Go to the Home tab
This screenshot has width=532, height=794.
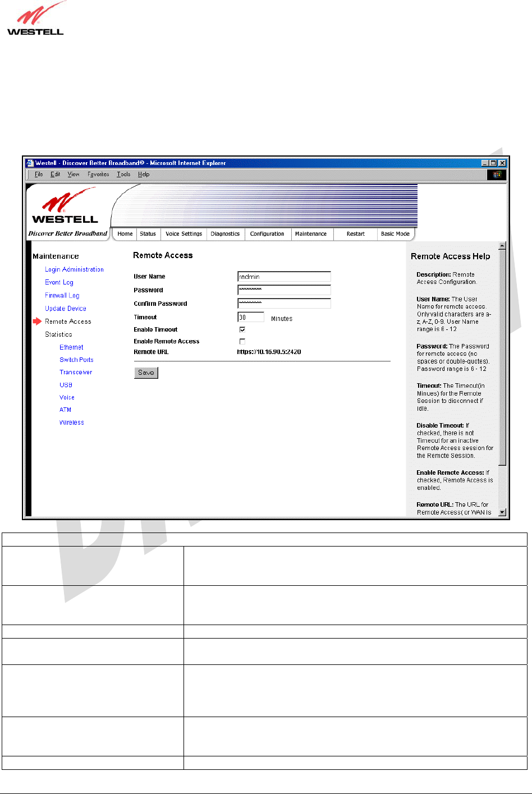coord(125,234)
